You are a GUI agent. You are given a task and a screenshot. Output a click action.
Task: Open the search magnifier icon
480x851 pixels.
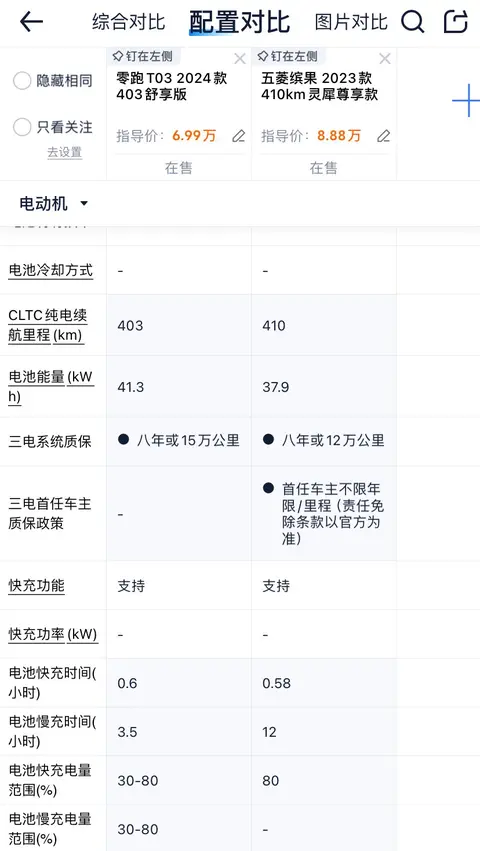coord(412,22)
